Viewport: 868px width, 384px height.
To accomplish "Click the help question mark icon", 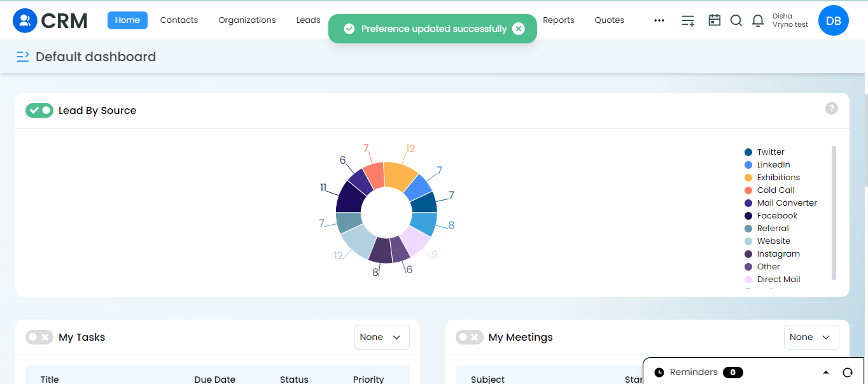I will 832,108.
